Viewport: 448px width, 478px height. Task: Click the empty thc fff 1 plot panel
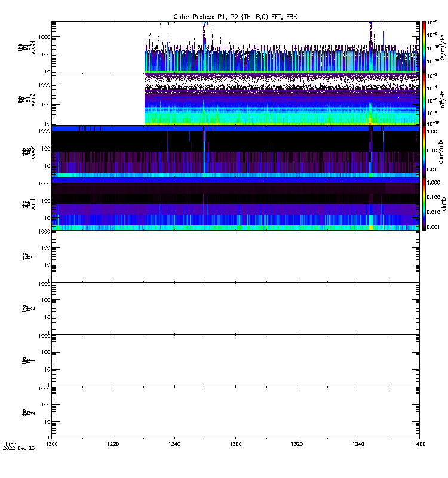(x=235, y=256)
